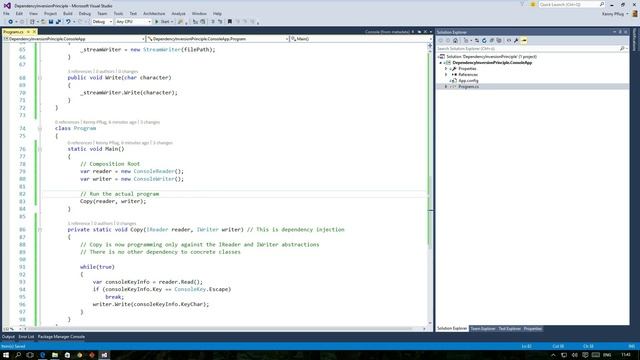The height and width of the screenshot is (360, 640).
Task: Open File Explorer from the taskbar
Action: click(x=55, y=355)
